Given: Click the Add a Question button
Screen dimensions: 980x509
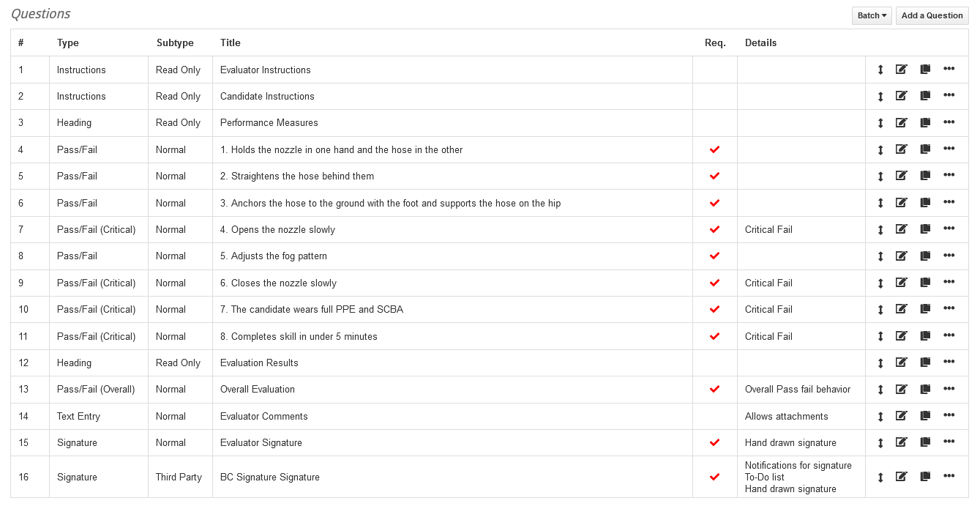Looking at the screenshot, I should 932,15.
